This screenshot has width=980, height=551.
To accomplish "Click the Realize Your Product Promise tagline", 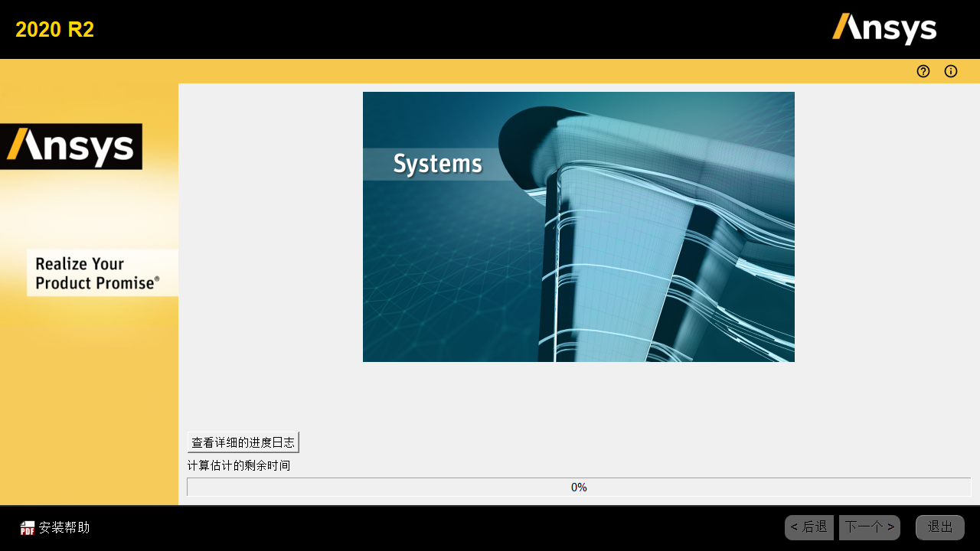I will pyautogui.click(x=103, y=273).
